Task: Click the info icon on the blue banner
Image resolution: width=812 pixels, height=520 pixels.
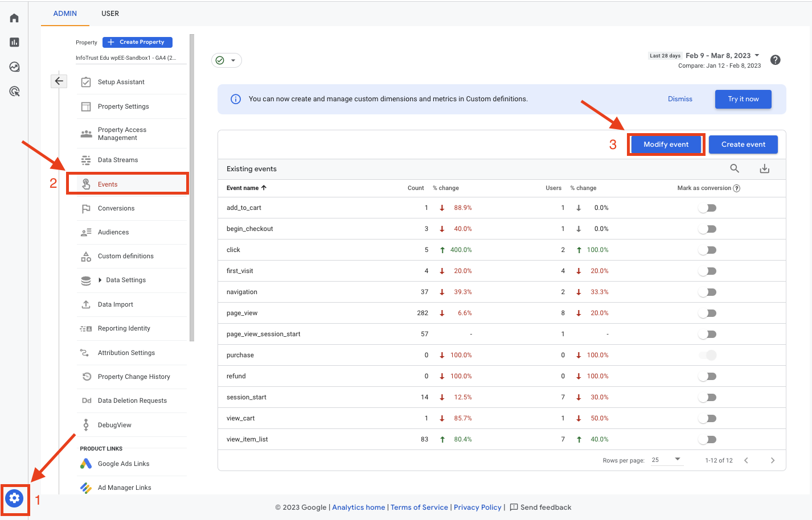Action: pyautogui.click(x=236, y=98)
